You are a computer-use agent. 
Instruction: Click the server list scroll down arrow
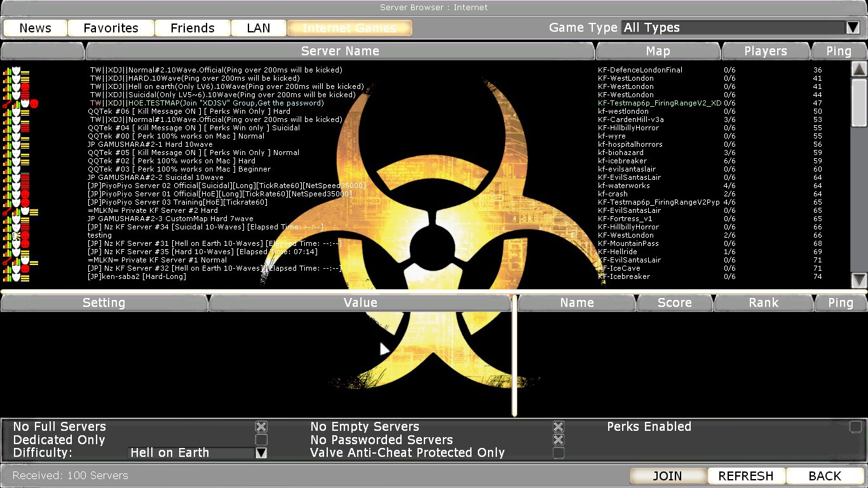[x=859, y=280]
